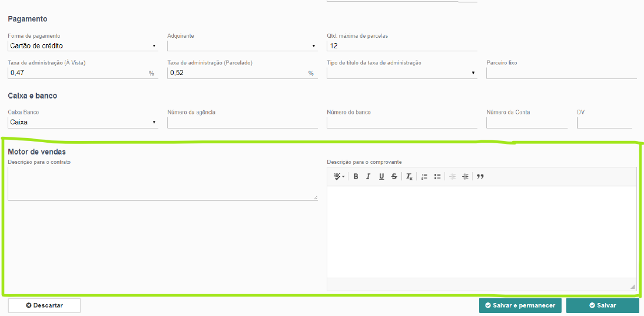Click the Descartar button
Image resolution: width=644 pixels, height=316 pixels.
click(x=44, y=305)
